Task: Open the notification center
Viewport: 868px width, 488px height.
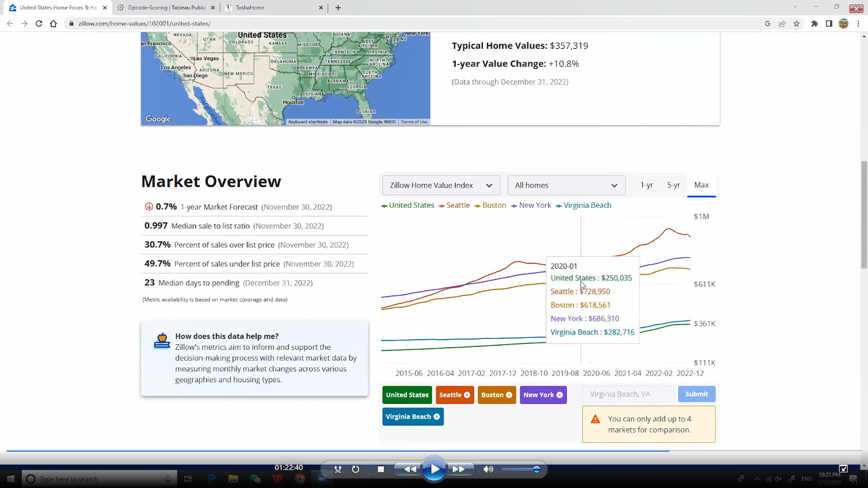Action: pyautogui.click(x=853, y=479)
